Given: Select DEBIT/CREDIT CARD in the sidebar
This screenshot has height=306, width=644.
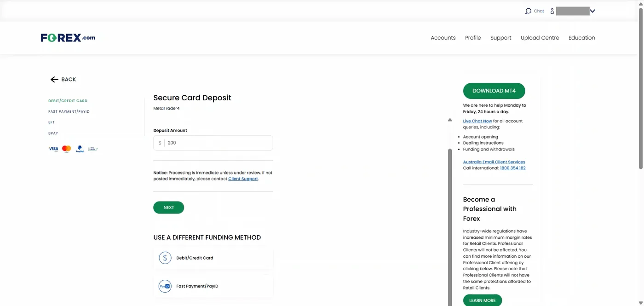Looking at the screenshot, I should click(x=68, y=101).
